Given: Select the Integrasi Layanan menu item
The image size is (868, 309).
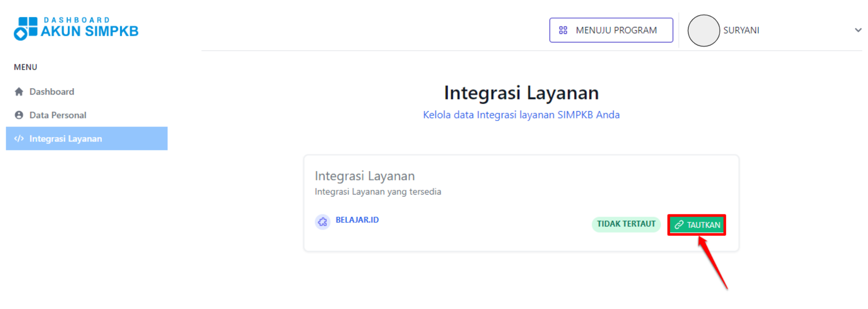Looking at the screenshot, I should click(87, 138).
